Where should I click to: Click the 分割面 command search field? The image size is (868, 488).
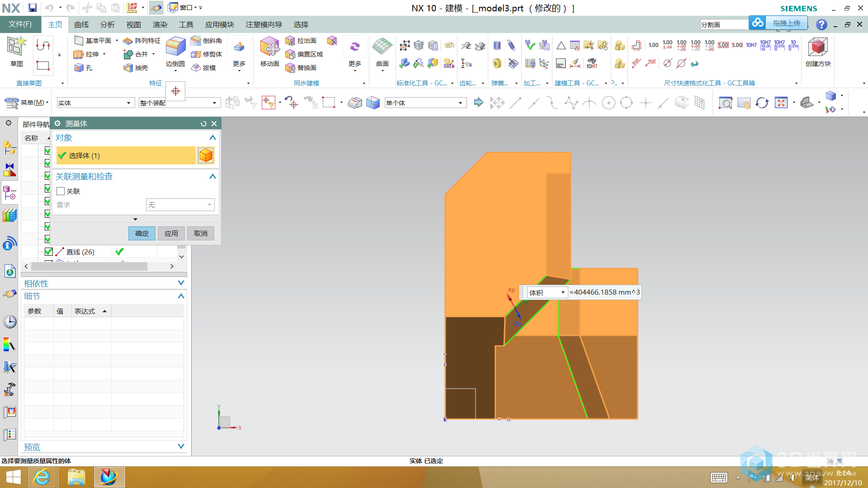pyautogui.click(x=724, y=24)
